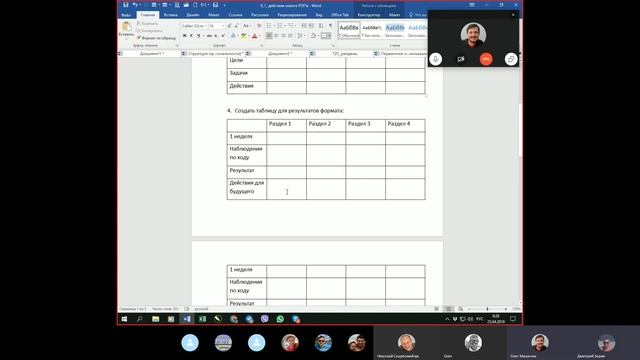Click the share screen button in call overlay
This screenshot has width=640, height=360.
coord(511,59)
